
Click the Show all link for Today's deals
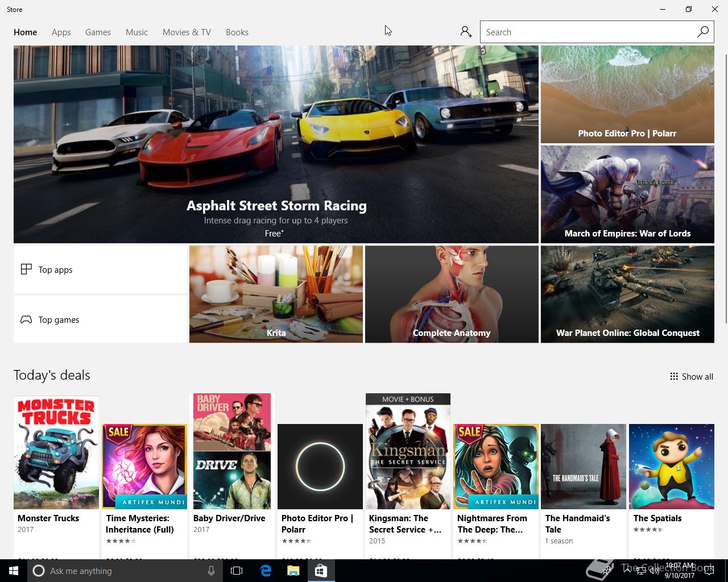(x=692, y=376)
